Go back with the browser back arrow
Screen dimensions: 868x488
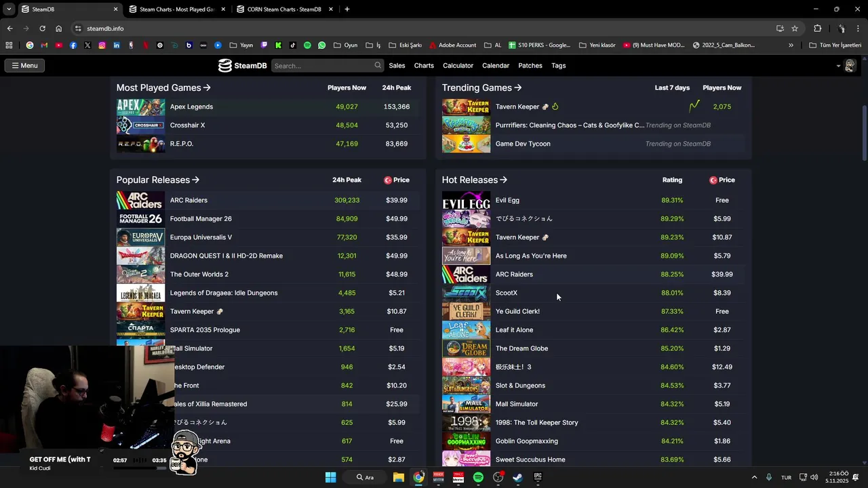click(x=9, y=28)
